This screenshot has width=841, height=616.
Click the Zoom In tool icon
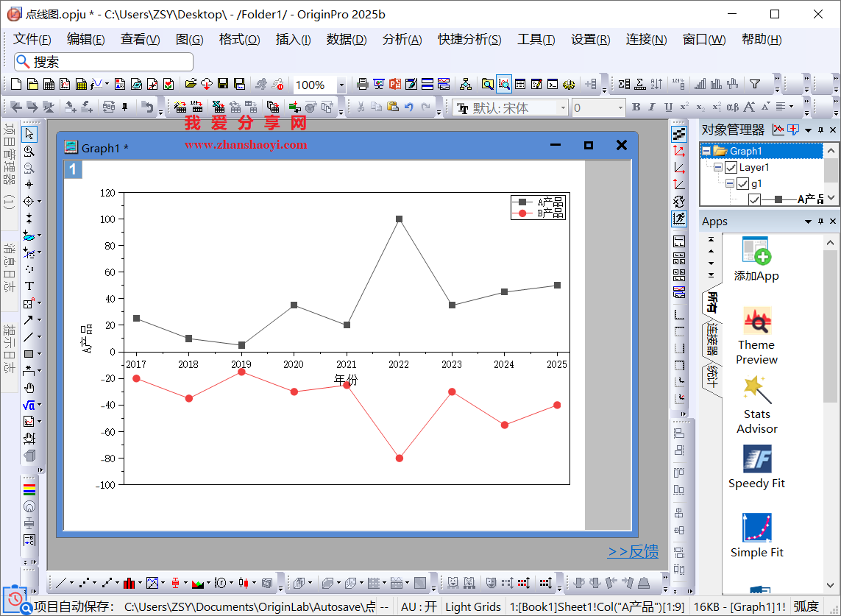29,151
